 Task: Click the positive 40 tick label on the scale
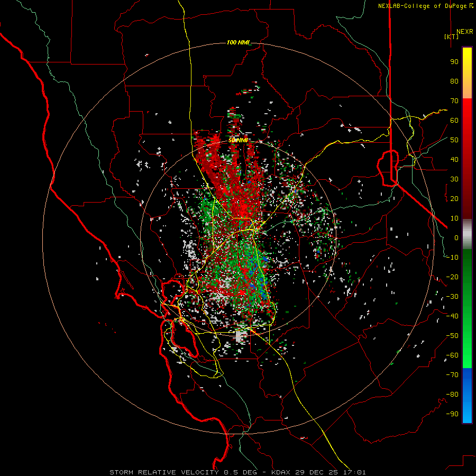[454, 160]
